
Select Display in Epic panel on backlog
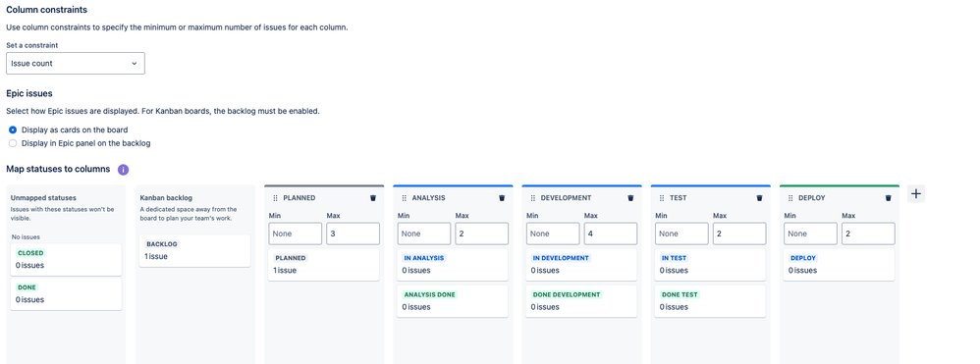click(13, 143)
